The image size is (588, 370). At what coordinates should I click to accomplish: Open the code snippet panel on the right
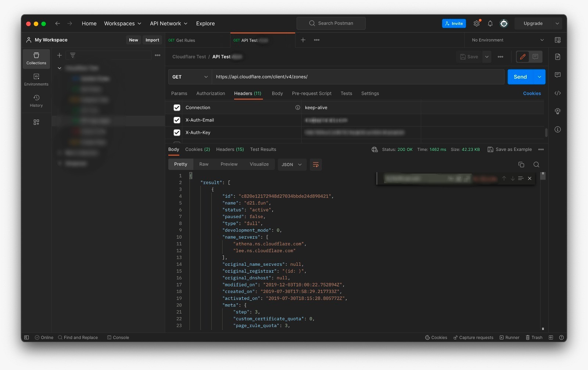pyautogui.click(x=558, y=93)
